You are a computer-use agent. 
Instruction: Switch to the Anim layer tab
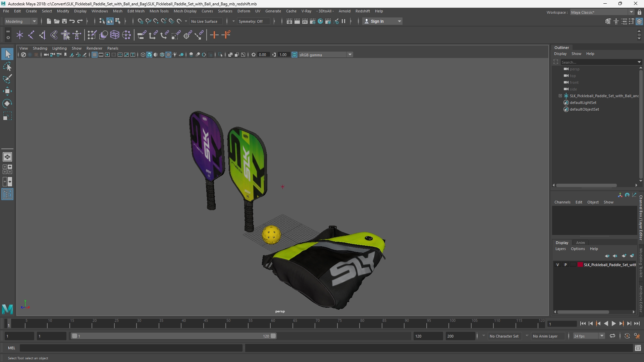580,243
